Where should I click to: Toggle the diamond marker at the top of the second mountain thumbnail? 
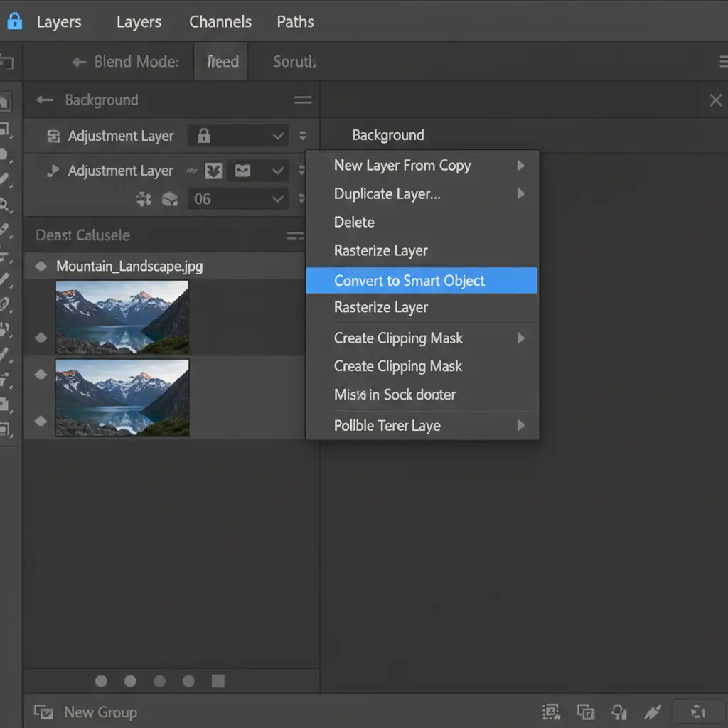click(x=41, y=374)
